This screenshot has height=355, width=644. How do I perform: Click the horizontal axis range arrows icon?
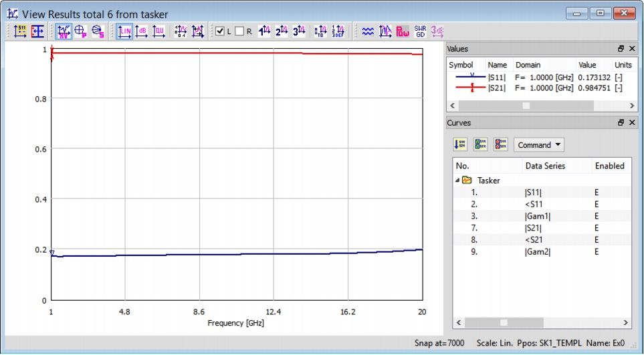point(197,31)
